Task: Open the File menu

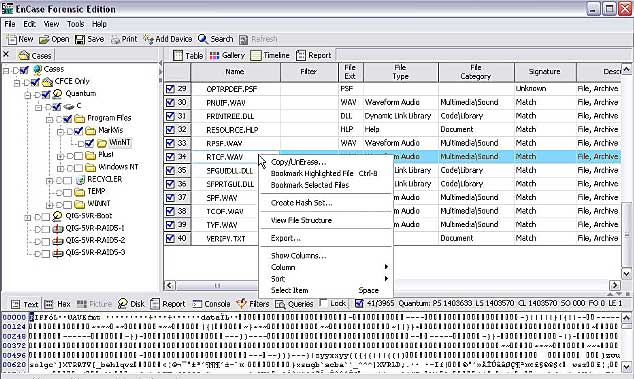Action: 10,24
